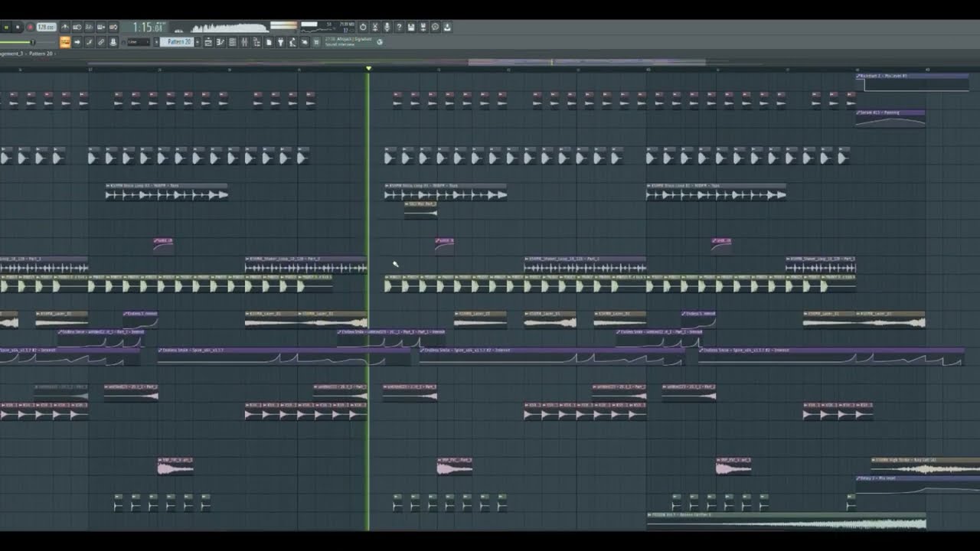The height and width of the screenshot is (551, 980).
Task: Click the 128 tempo display
Action: point(47,27)
